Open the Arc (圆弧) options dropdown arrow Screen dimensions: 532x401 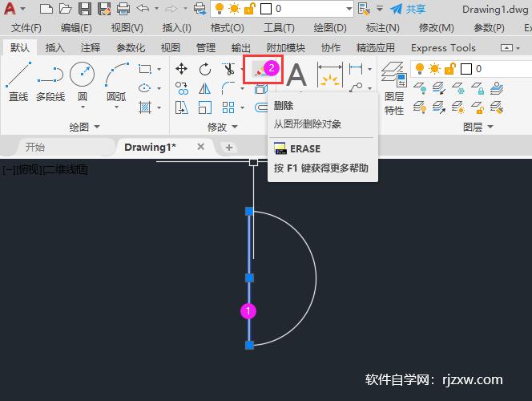click(116, 107)
